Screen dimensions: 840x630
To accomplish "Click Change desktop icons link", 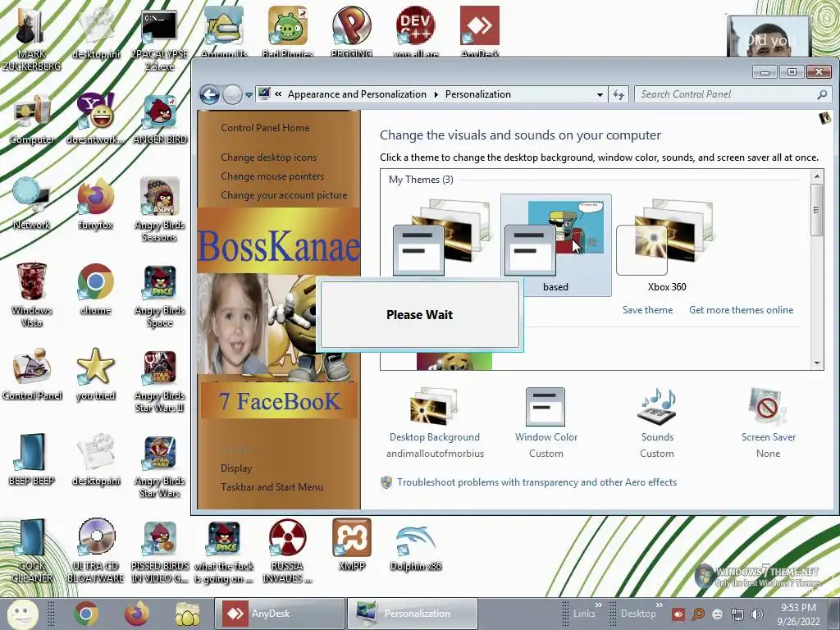I will pyautogui.click(x=268, y=157).
